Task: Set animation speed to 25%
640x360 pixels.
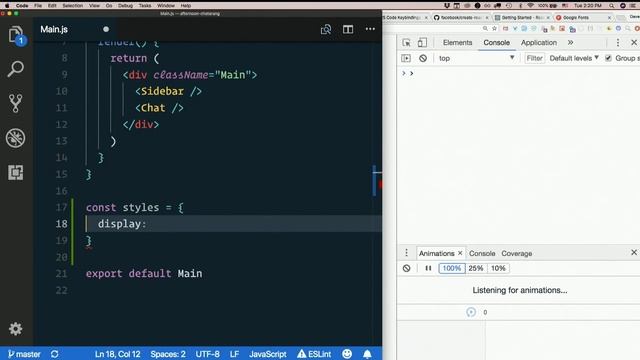Action: pyautogui.click(x=476, y=268)
